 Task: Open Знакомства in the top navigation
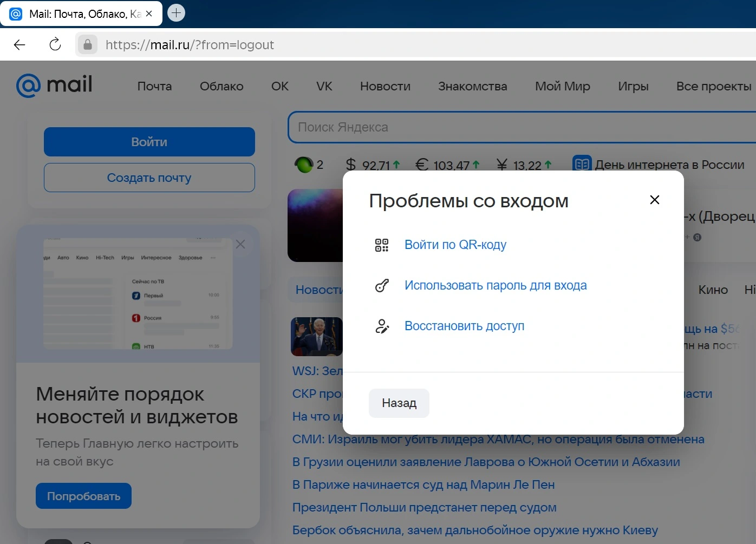pos(473,87)
